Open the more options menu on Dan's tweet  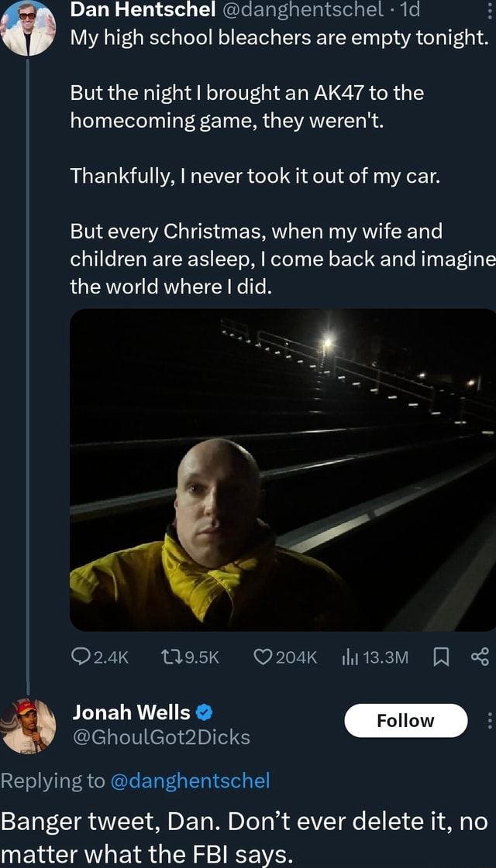pos(490,12)
